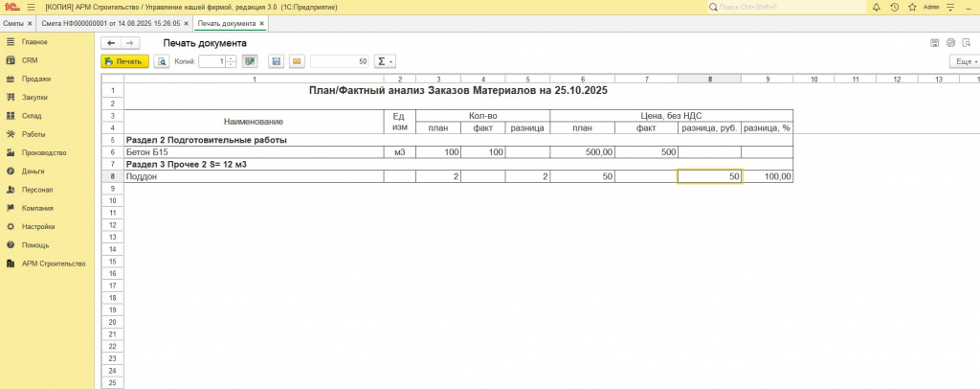The image size is (980, 389).
Task: Focus the Копий copies field
Action: (x=212, y=61)
